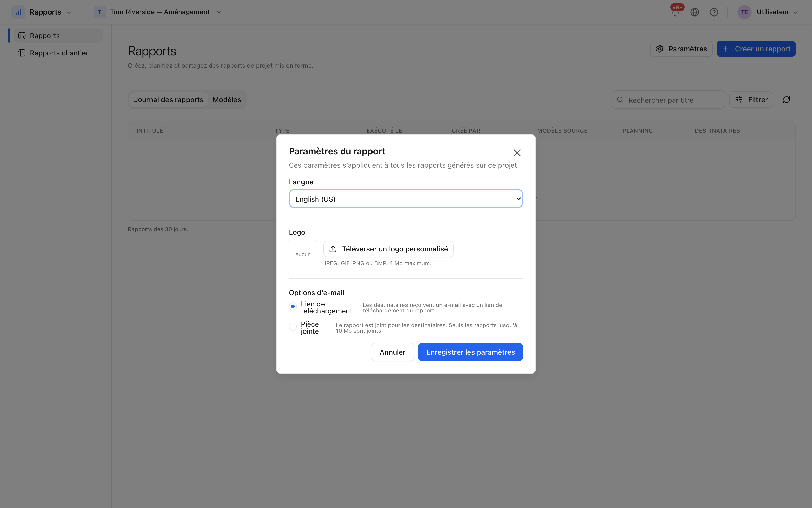
Task: Open the Langue dropdown showing English (US)
Action: (406, 199)
